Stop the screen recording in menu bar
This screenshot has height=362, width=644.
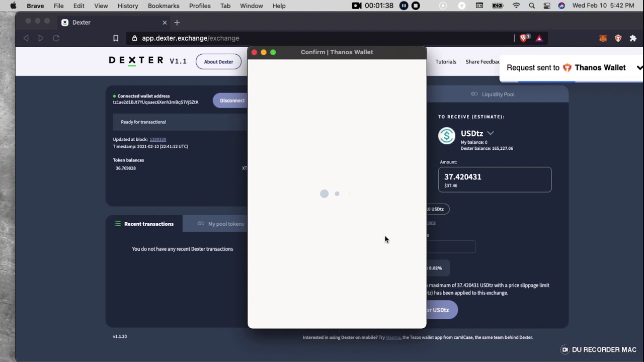click(x=416, y=6)
